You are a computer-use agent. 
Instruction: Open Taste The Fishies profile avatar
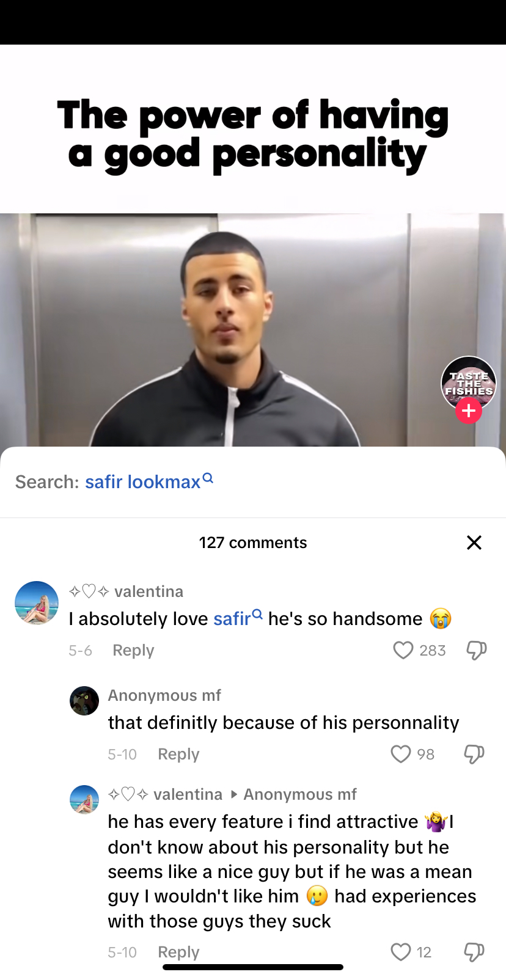click(x=469, y=383)
